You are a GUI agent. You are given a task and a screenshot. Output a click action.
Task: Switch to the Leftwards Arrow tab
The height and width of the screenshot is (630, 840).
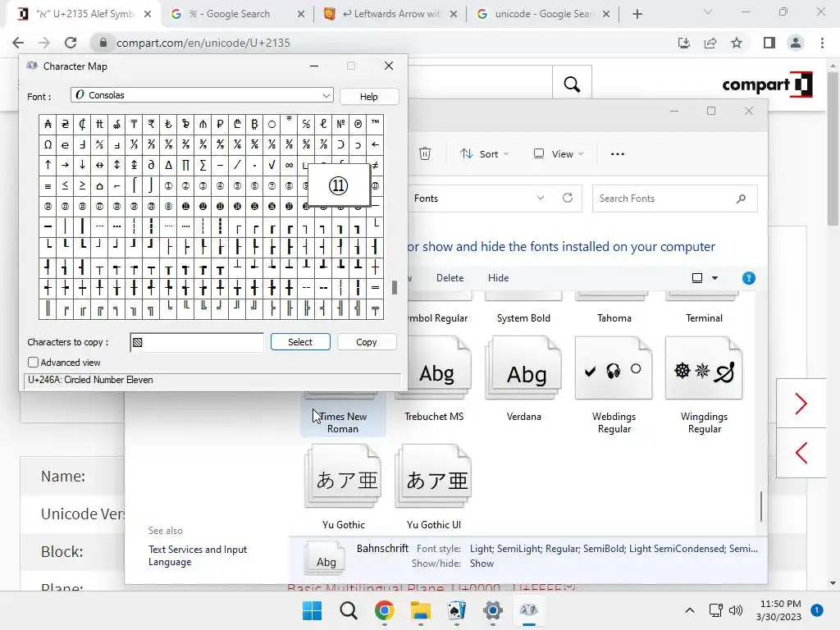tap(390, 14)
